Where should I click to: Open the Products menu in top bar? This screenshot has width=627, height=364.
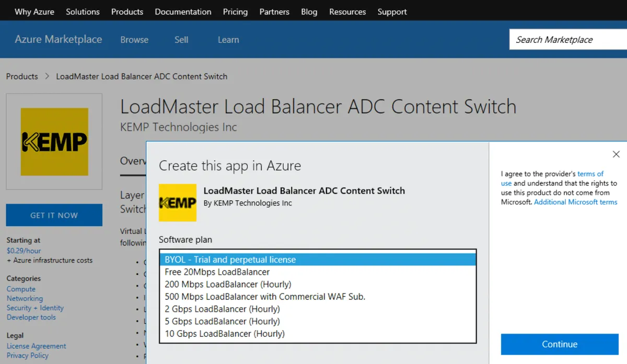(x=127, y=11)
